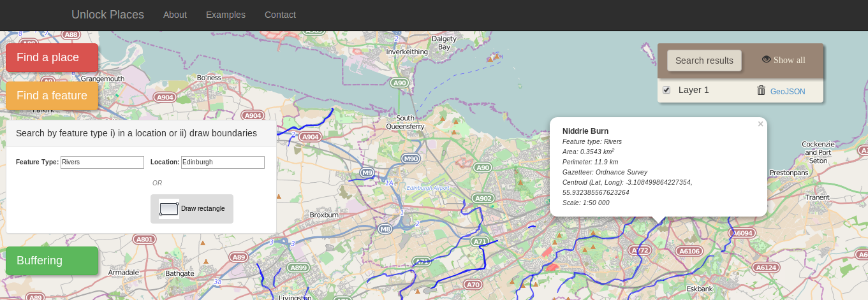This screenshot has width=868, height=300.
Task: Collapse the Find a feature panel
Action: (x=52, y=96)
